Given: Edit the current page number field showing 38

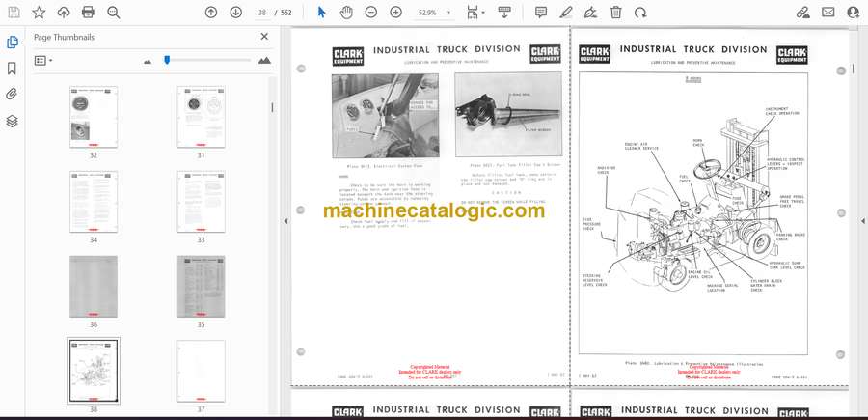Looking at the screenshot, I should (x=262, y=13).
